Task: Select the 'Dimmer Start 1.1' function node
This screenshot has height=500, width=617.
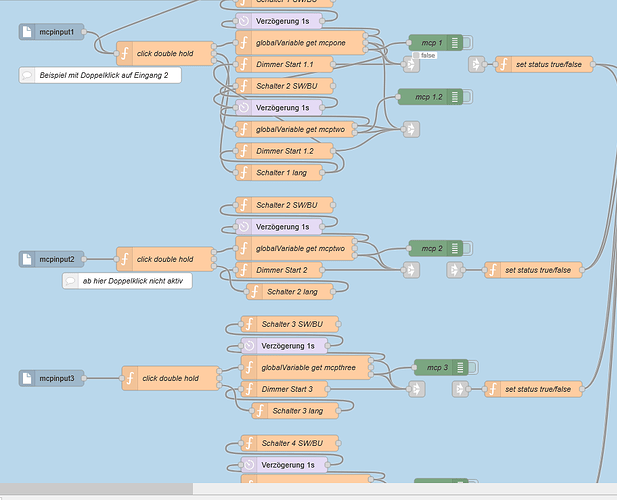Action: (x=284, y=65)
